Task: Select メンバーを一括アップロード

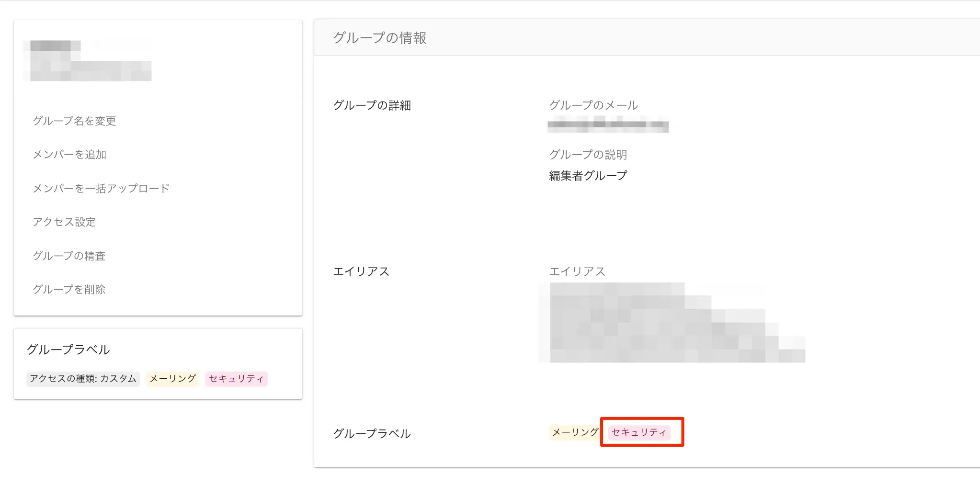Action: (101, 189)
